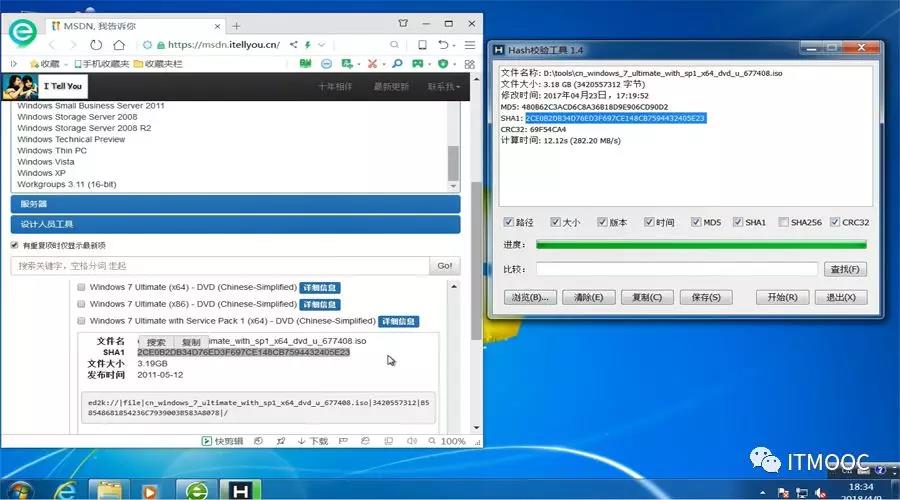Click the browser back arrow
The height and width of the screenshot is (500, 900).
click(52, 45)
